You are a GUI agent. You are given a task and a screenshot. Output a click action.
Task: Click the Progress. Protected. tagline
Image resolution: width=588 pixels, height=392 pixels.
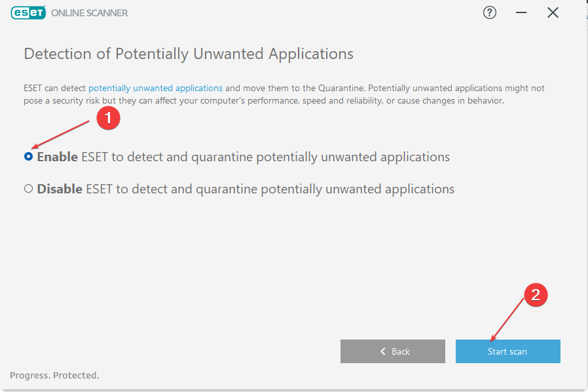tap(55, 375)
